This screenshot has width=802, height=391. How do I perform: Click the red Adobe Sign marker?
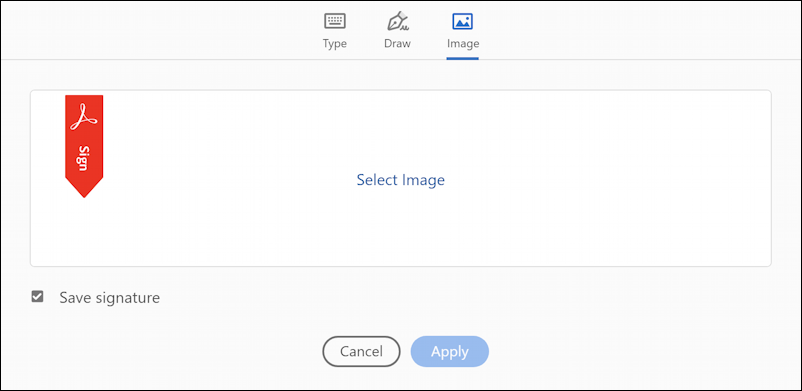pos(84,146)
